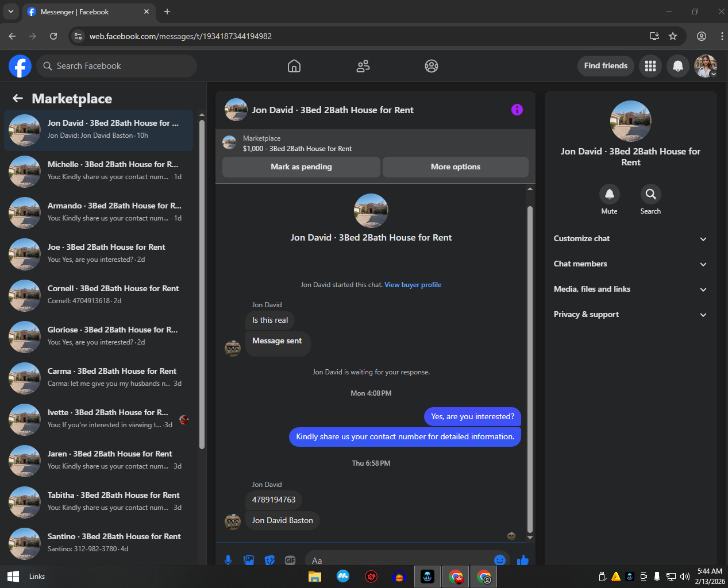Click the install app icon in the address bar
This screenshot has width=728, height=588.
pos(654,36)
